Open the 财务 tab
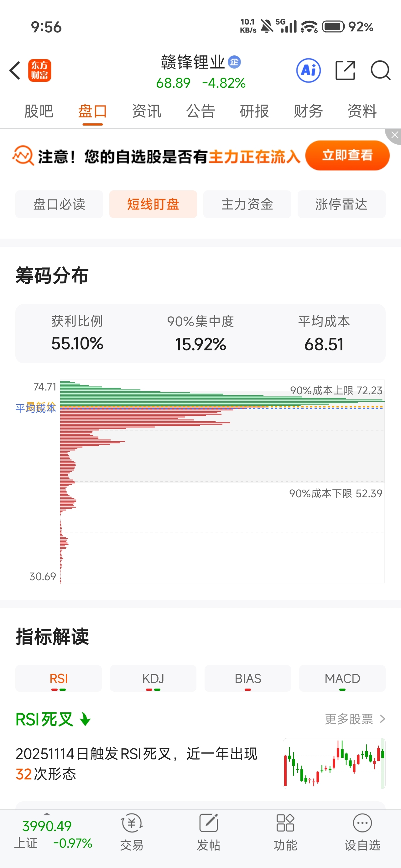 tap(308, 111)
